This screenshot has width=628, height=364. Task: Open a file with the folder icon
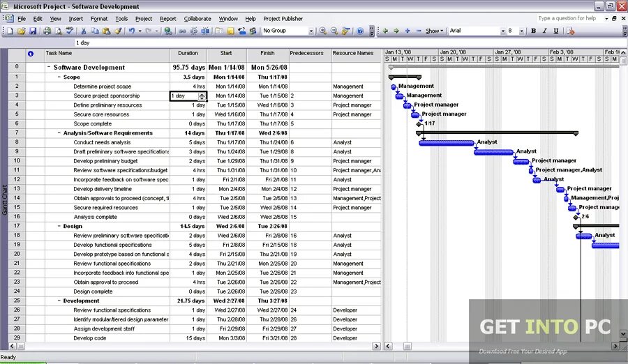[x=22, y=31]
